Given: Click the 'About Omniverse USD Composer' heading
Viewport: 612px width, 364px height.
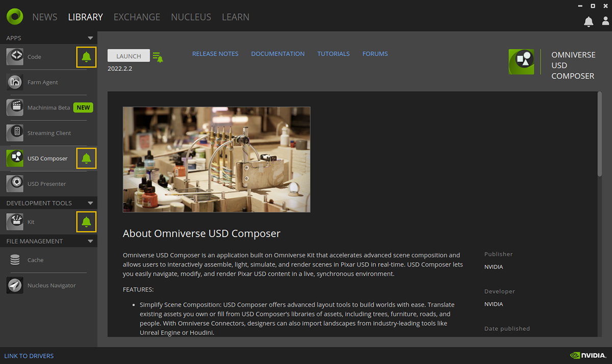Looking at the screenshot, I should tap(201, 233).
